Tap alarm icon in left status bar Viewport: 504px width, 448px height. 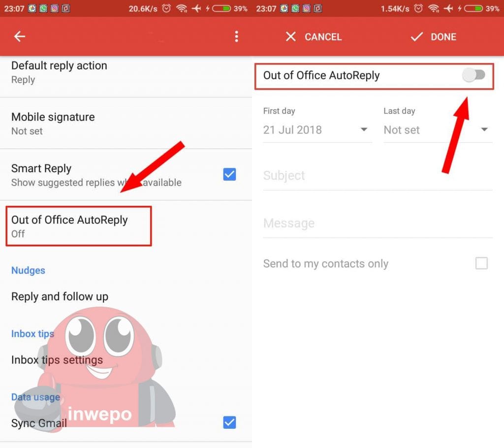166,8
